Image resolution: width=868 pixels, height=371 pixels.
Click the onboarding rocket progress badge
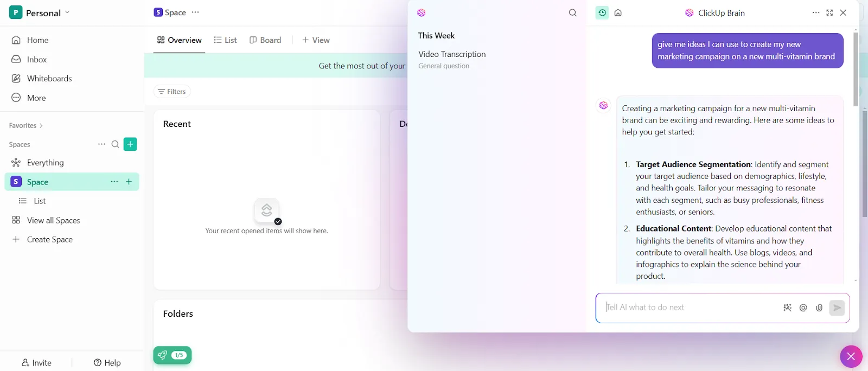173,355
